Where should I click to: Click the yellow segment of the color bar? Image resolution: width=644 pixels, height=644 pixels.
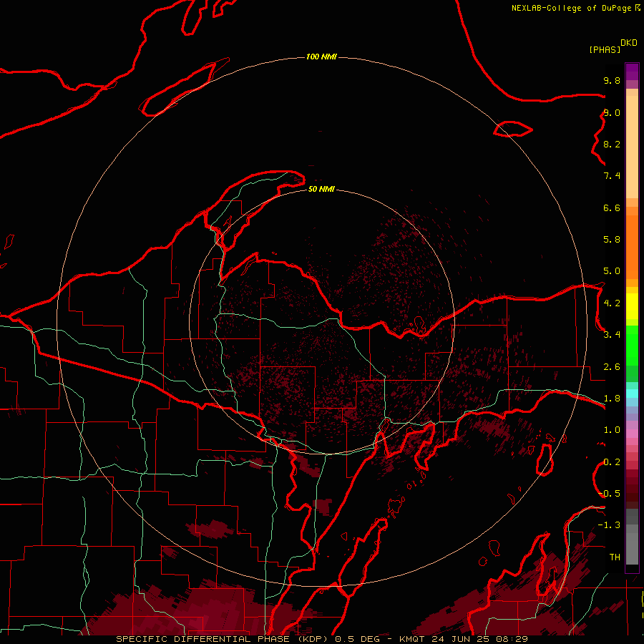(x=632, y=306)
